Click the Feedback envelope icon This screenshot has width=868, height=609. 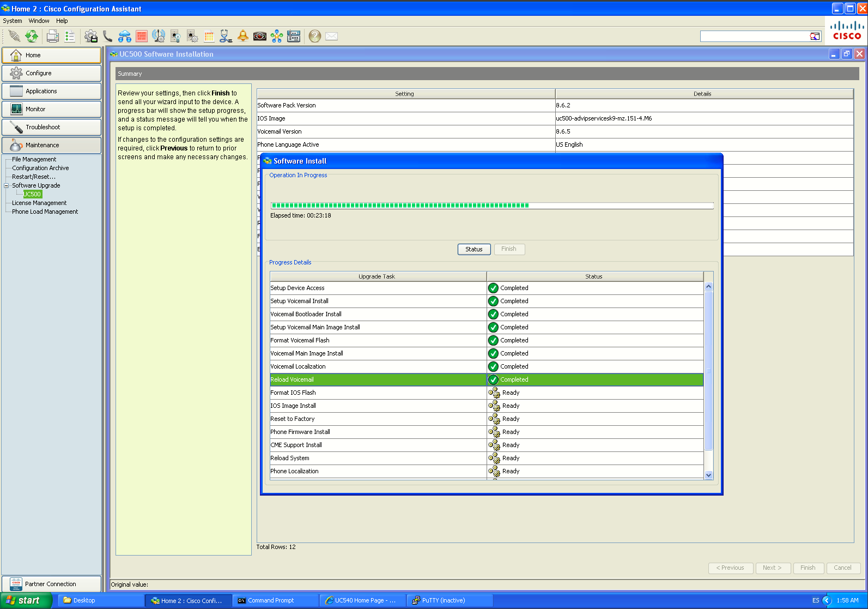coord(332,37)
